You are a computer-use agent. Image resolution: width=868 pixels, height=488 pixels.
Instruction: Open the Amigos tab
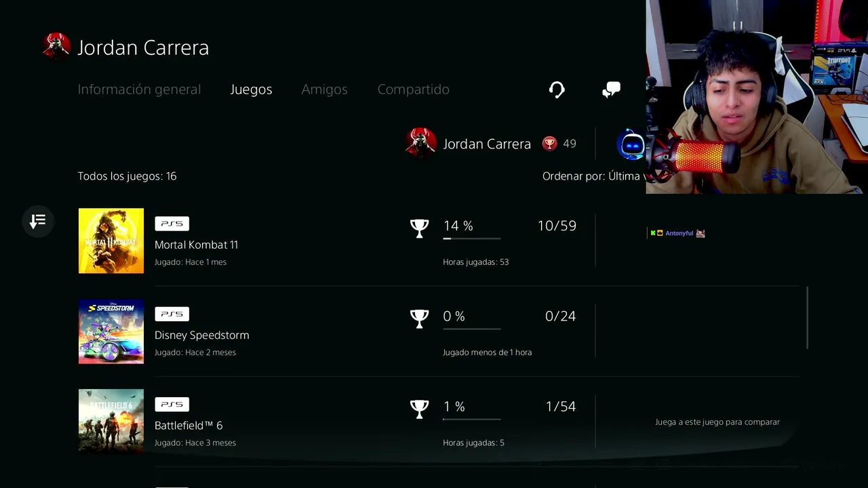(x=324, y=89)
